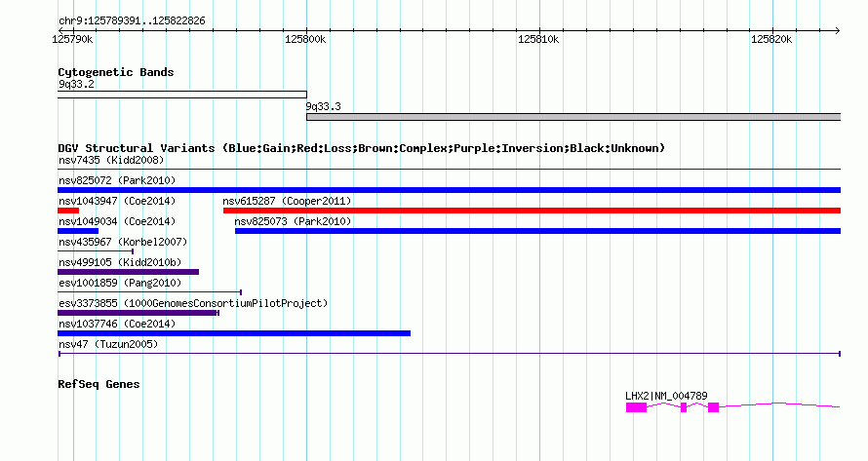
Task: Click the thin purple esv1001859 line
Action: (149, 292)
